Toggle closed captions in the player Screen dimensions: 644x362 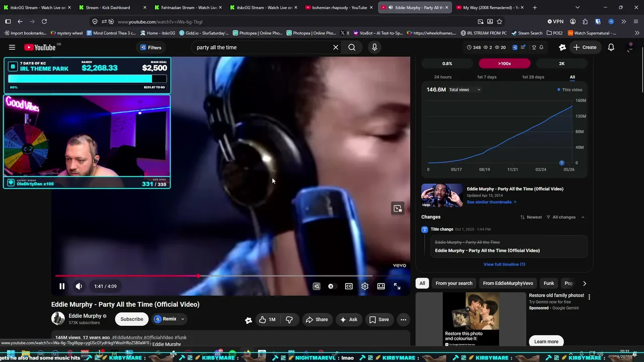click(349, 286)
